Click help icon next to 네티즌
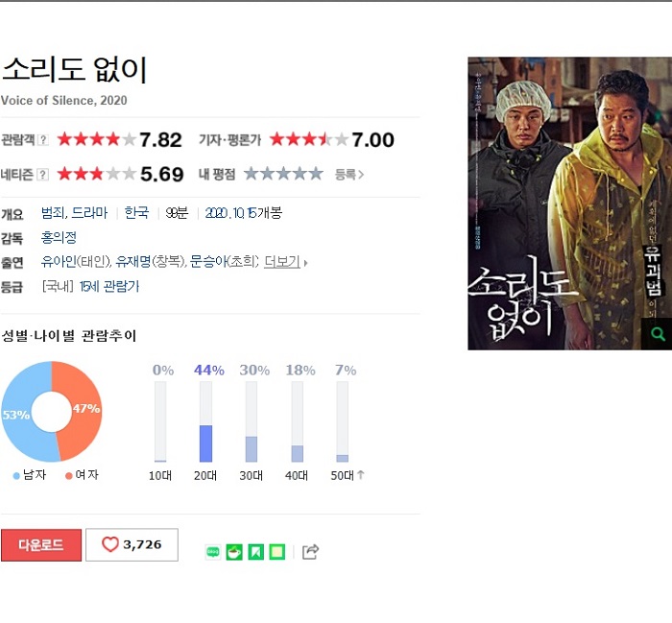The width and height of the screenshot is (672, 623). click(43, 175)
